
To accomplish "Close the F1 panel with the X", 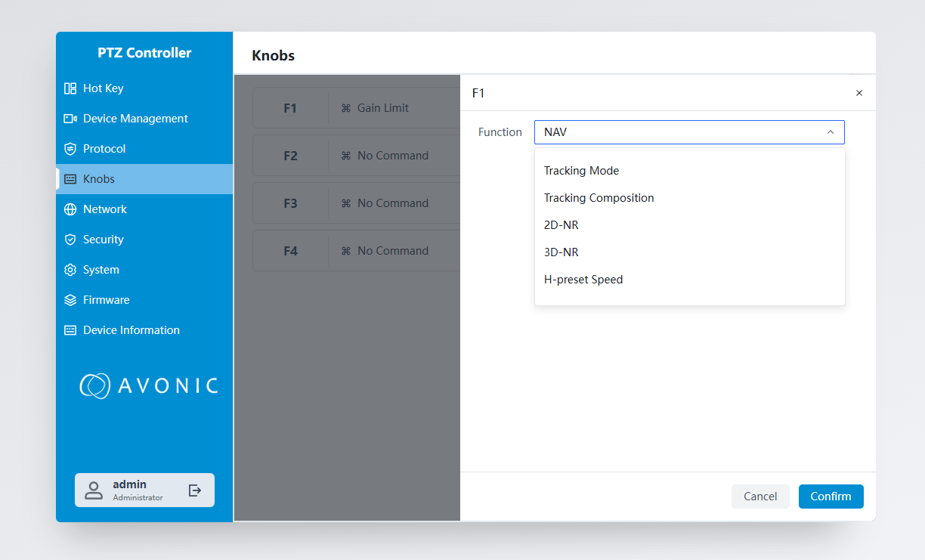I will point(858,93).
